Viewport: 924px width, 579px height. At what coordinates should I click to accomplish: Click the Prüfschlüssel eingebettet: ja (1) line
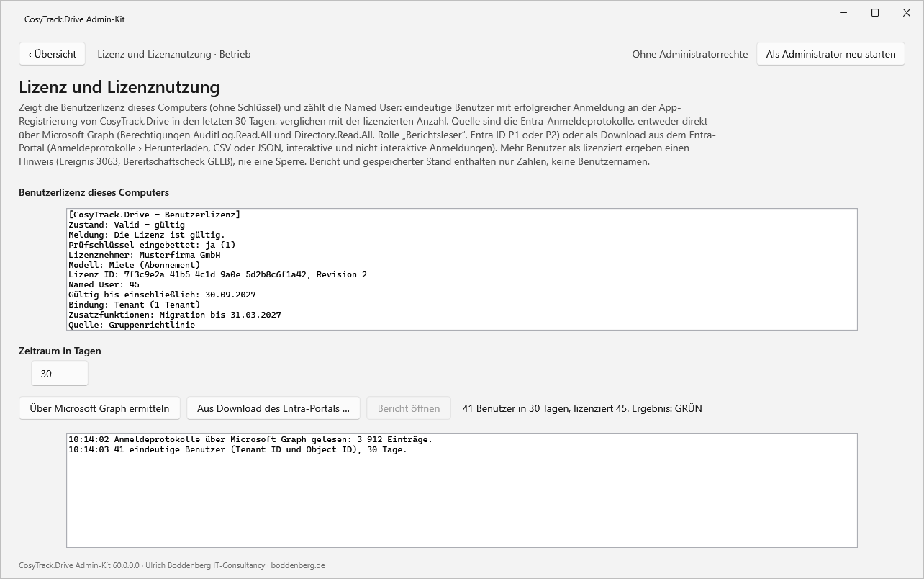click(x=152, y=245)
